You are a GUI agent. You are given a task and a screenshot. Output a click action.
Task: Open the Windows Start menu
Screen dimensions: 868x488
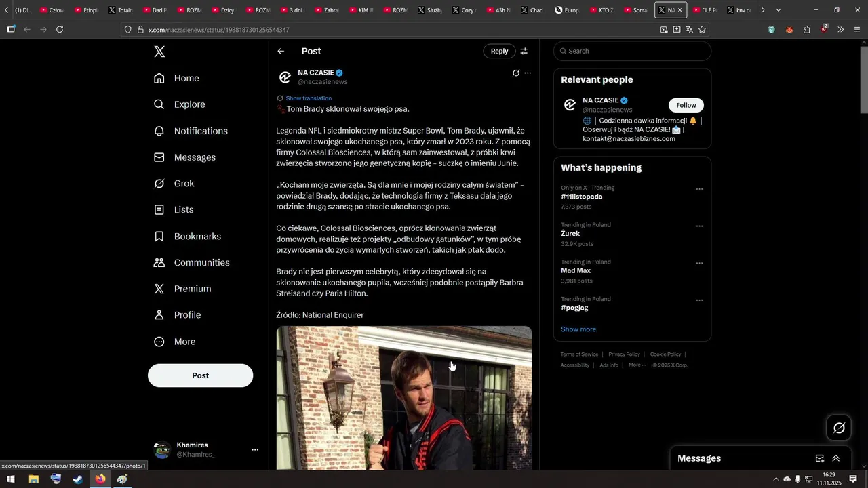[11, 479]
